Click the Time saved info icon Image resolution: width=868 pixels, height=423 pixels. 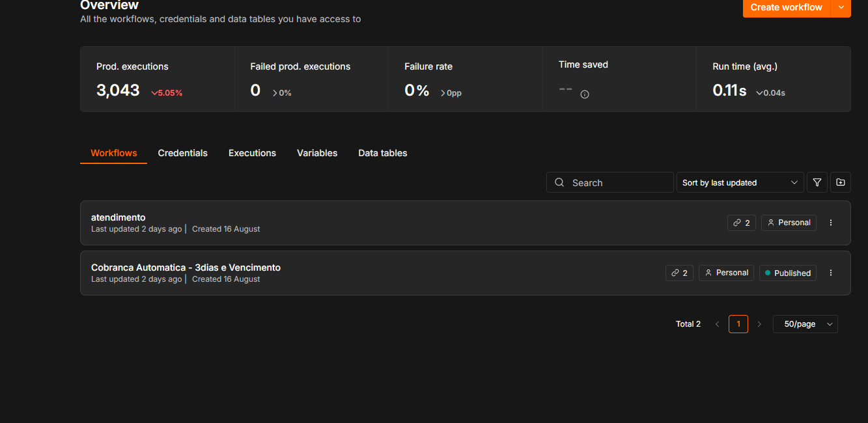point(585,94)
